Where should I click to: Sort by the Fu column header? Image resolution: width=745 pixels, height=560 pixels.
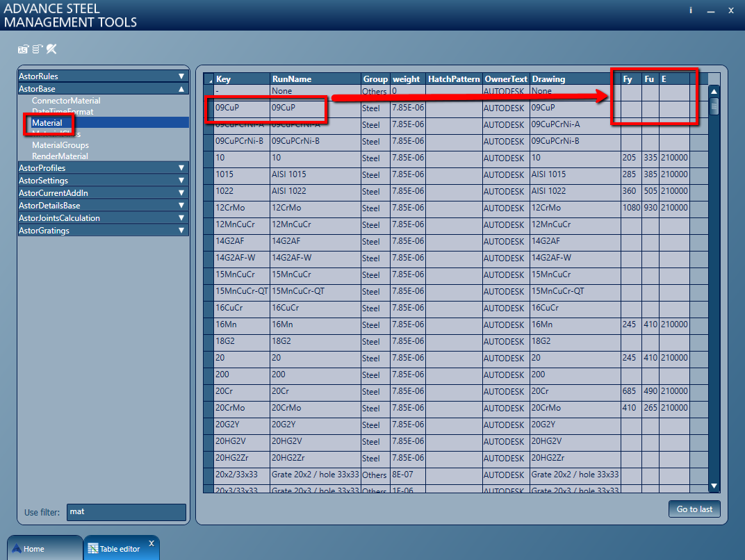click(650, 79)
